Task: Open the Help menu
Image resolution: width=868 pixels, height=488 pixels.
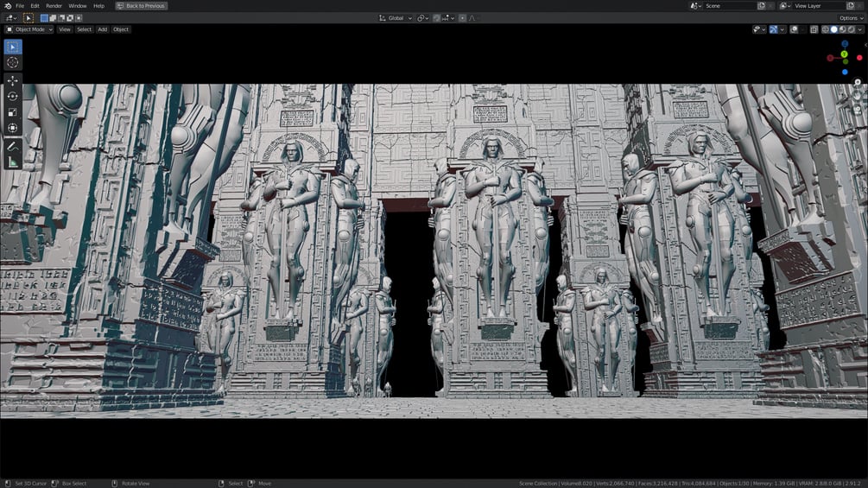Action: [99, 5]
